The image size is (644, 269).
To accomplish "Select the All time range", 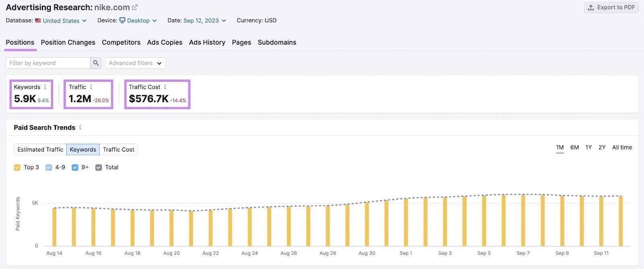I will (x=622, y=147).
